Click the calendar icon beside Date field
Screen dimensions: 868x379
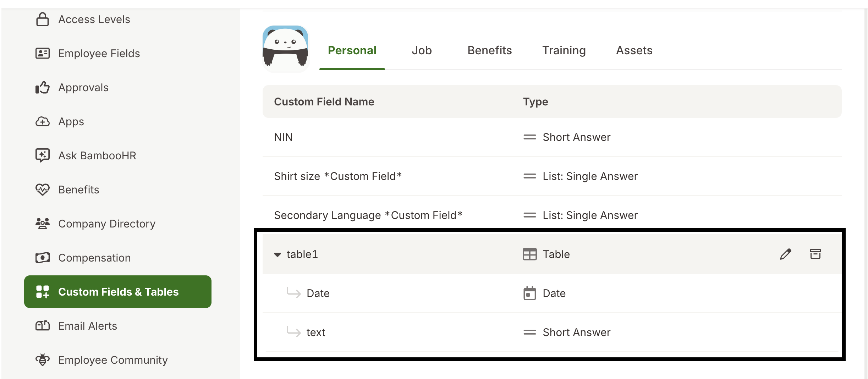[x=529, y=293]
